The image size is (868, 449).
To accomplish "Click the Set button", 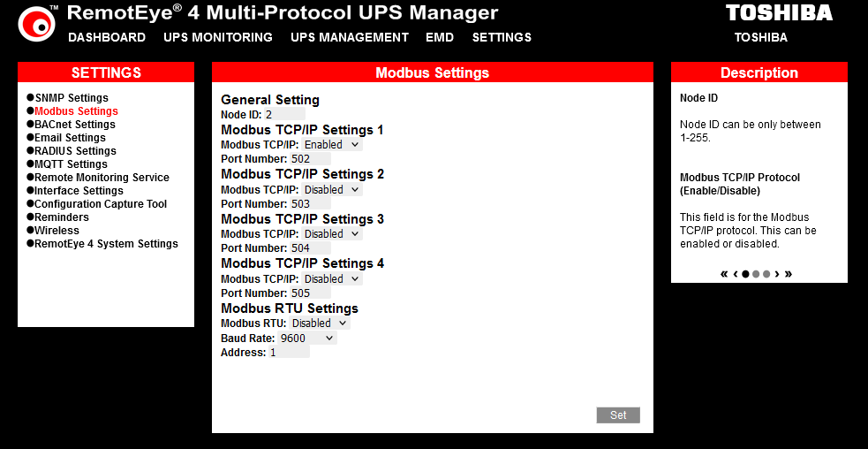I will (618, 415).
